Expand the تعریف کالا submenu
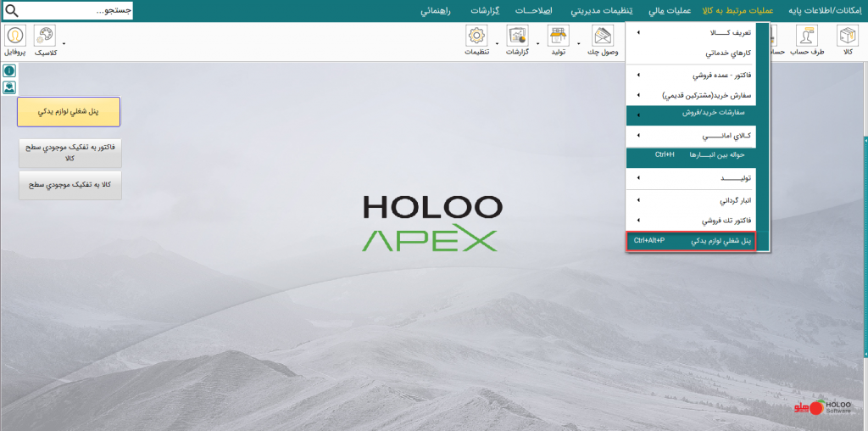Viewport: 868px width, 431px height. coord(691,33)
